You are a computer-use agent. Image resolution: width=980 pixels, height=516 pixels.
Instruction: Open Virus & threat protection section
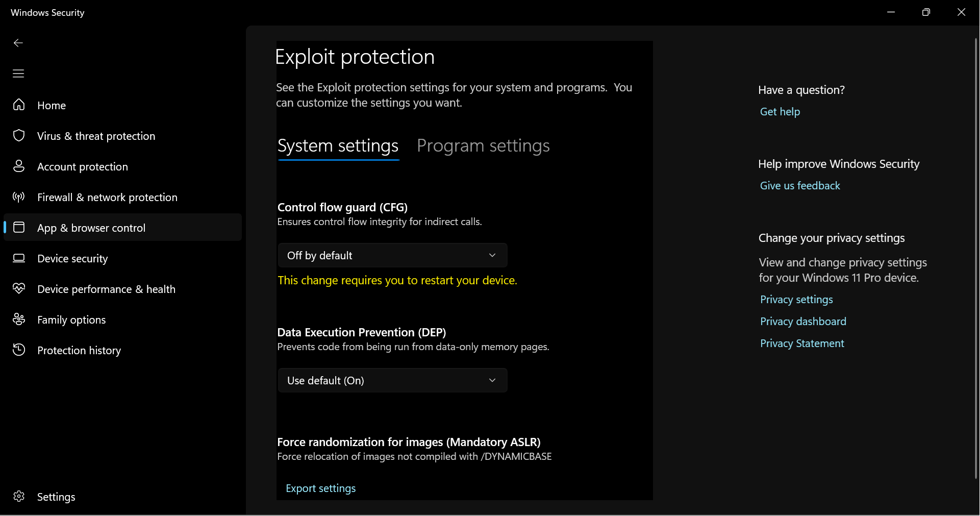[x=122, y=136]
